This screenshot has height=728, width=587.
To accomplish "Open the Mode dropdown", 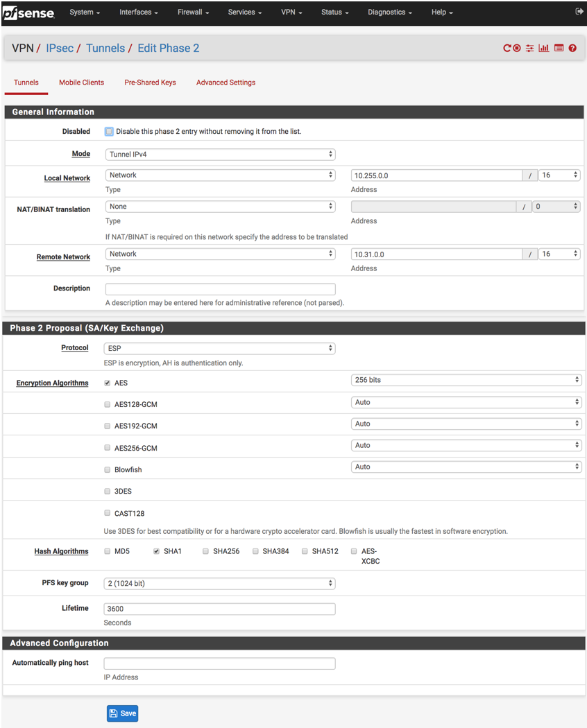I will (x=219, y=153).
